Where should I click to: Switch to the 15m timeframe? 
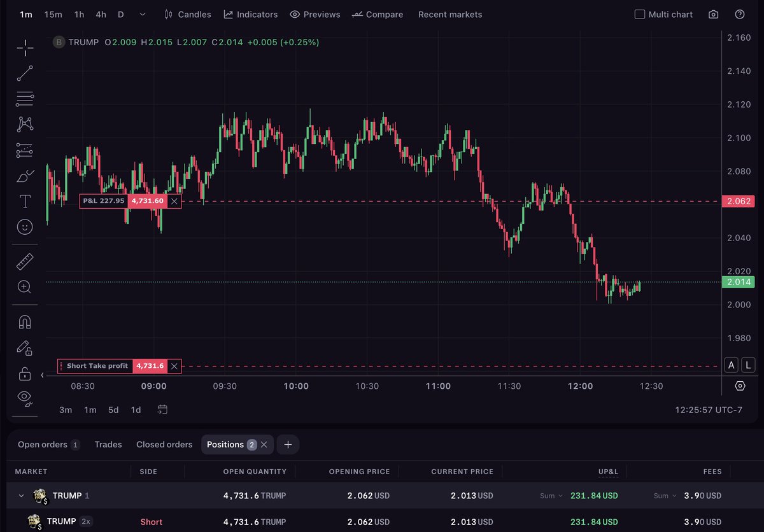coord(53,14)
